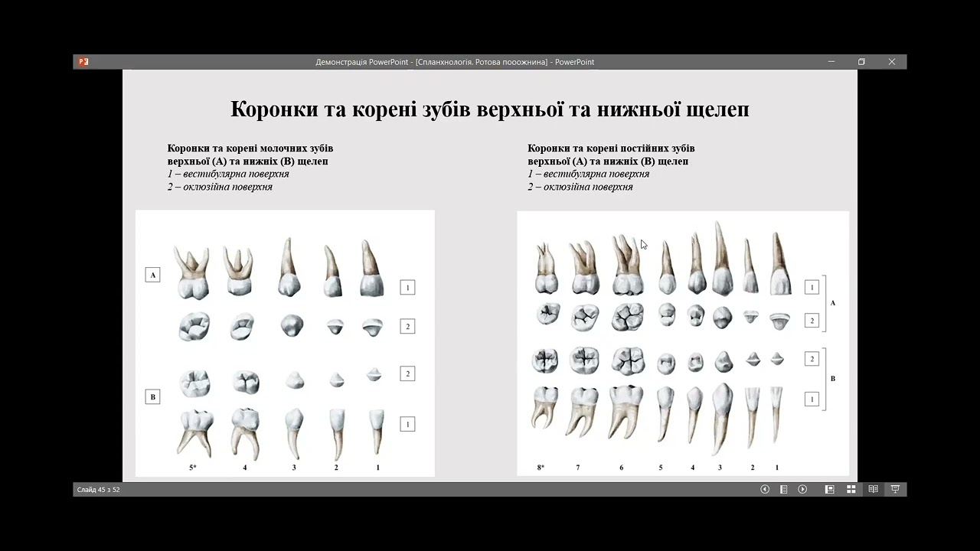Switch to Normal view from status bar
The width and height of the screenshot is (980, 551).
829,489
